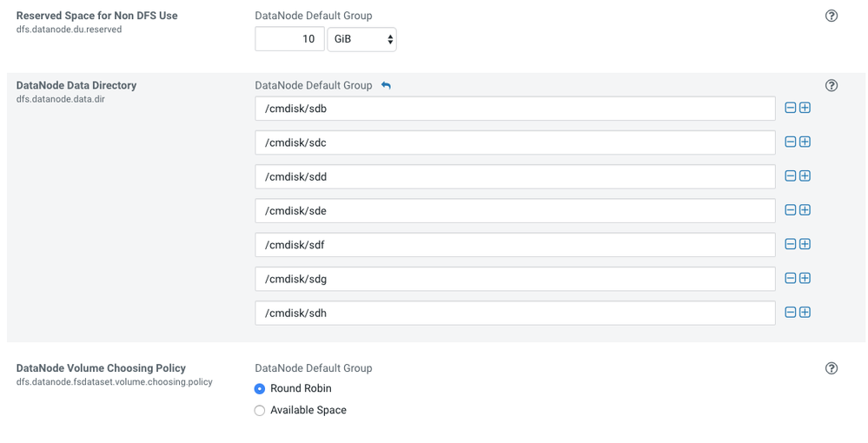Remove the /cmdisk/sdg directory entry
The width and height of the screenshot is (868, 443).
pos(791,278)
